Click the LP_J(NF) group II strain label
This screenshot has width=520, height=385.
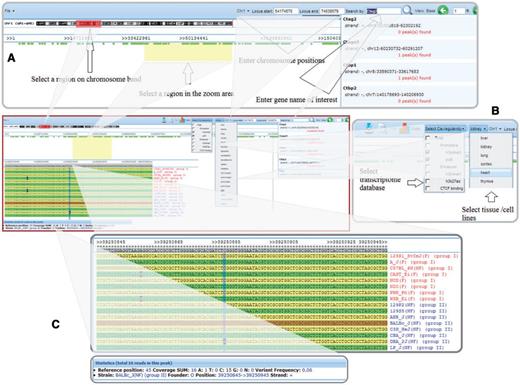click(x=417, y=347)
